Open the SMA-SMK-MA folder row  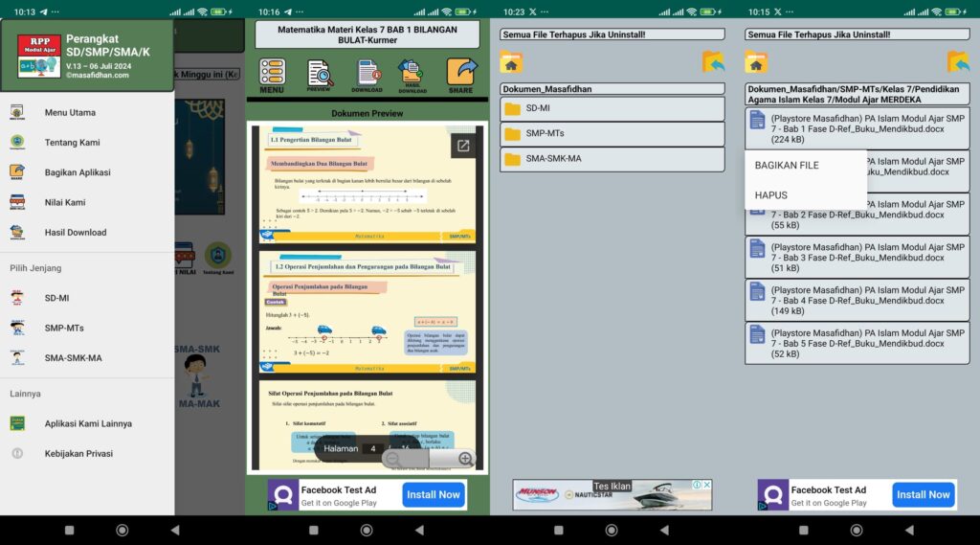[612, 159]
